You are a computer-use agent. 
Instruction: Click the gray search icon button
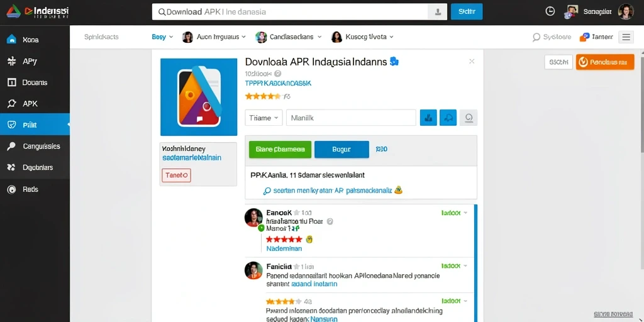pyautogui.click(x=469, y=118)
